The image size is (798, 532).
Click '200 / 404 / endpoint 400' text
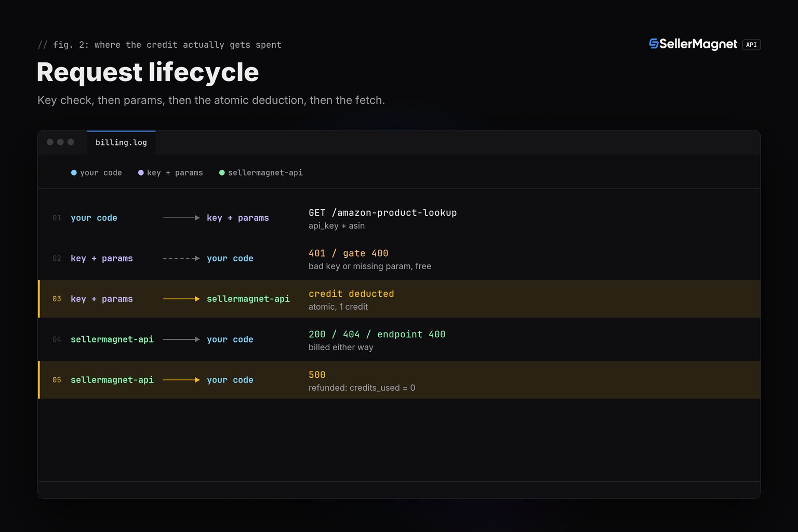coord(377,334)
